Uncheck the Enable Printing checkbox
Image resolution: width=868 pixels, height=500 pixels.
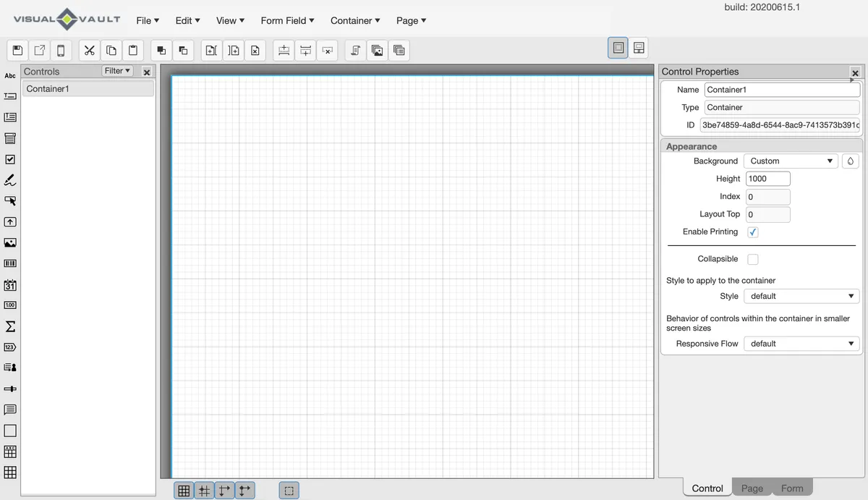(x=753, y=232)
